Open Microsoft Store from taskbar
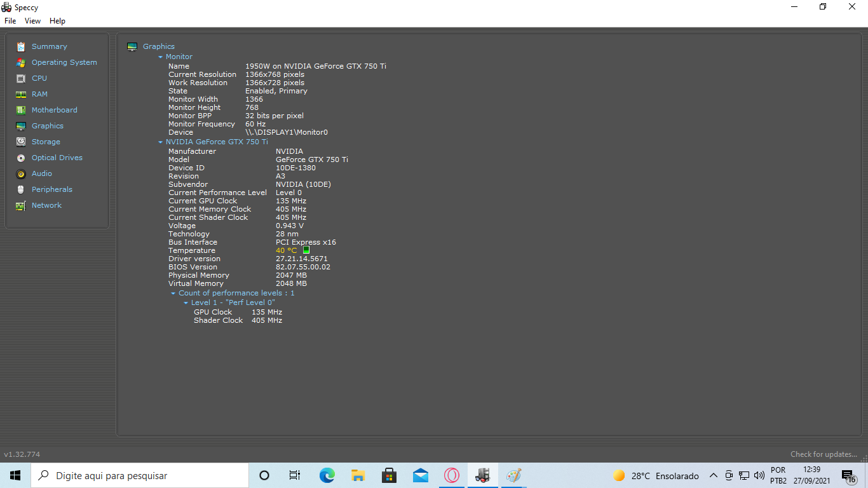868x488 pixels. coord(389,475)
